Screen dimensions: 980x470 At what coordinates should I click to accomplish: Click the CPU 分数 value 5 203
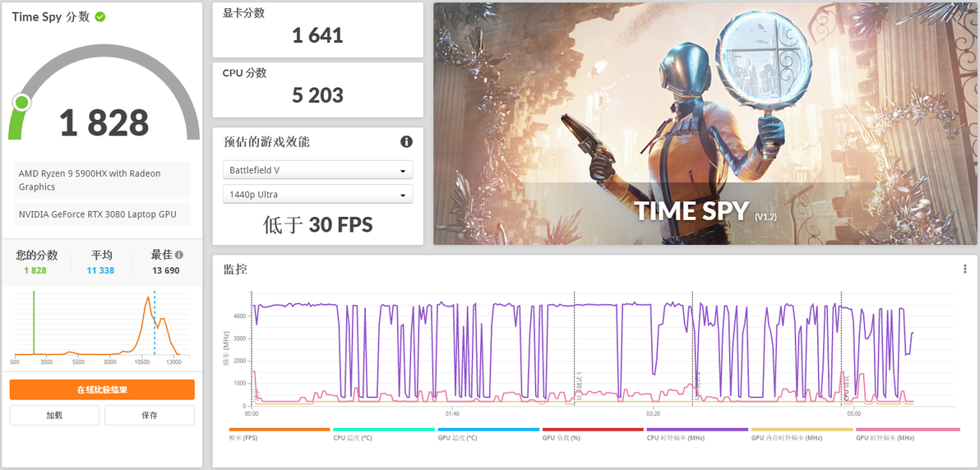click(x=317, y=95)
